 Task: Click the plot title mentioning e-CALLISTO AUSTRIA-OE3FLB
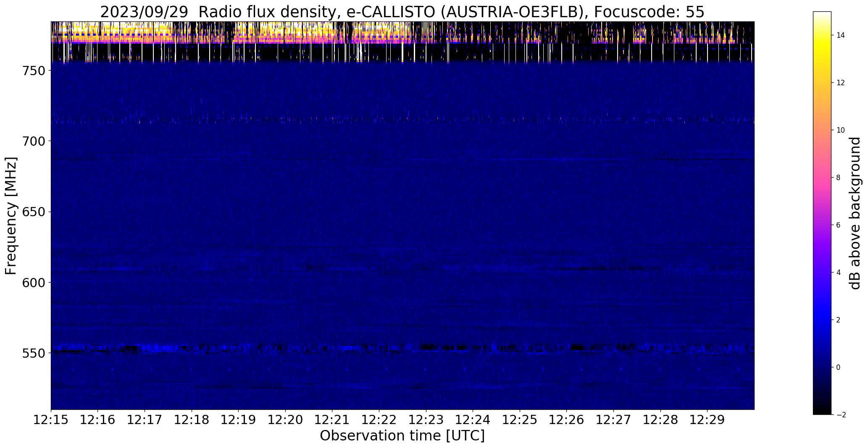402,12
